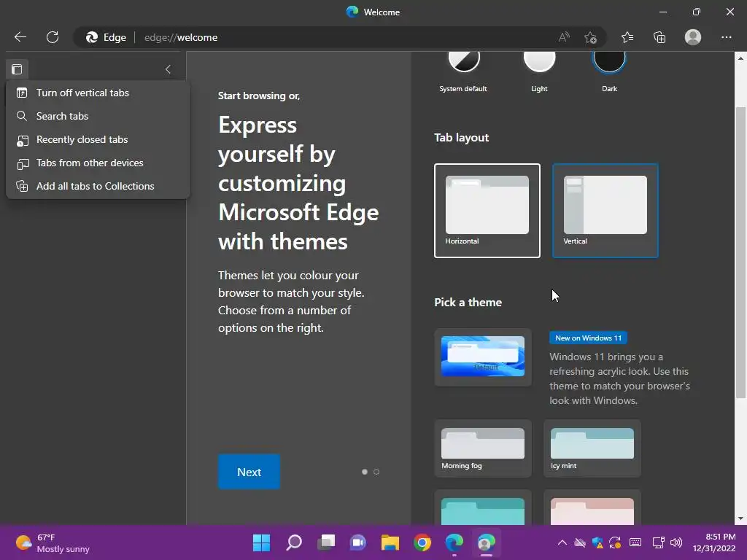Select the Light appearance option
747x560 pixels.
click(x=539, y=59)
